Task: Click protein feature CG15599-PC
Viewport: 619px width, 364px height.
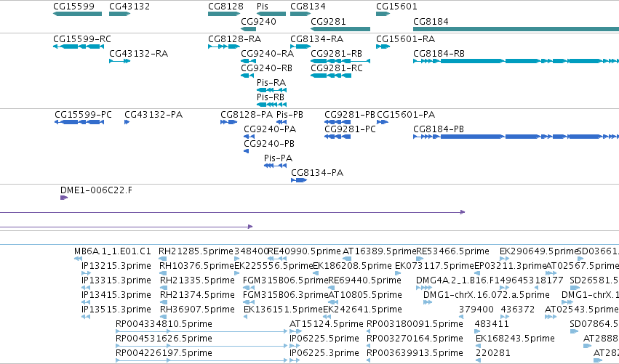Action: (79, 122)
